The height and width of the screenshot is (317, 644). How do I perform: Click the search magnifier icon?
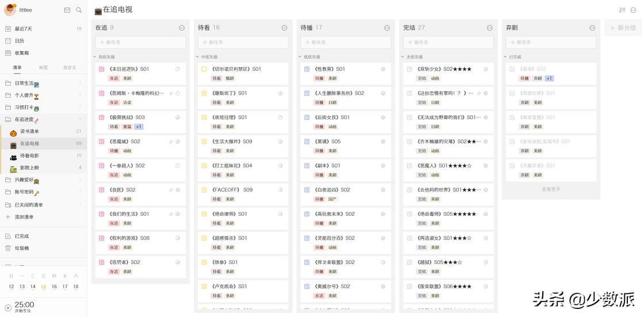tap(79, 10)
